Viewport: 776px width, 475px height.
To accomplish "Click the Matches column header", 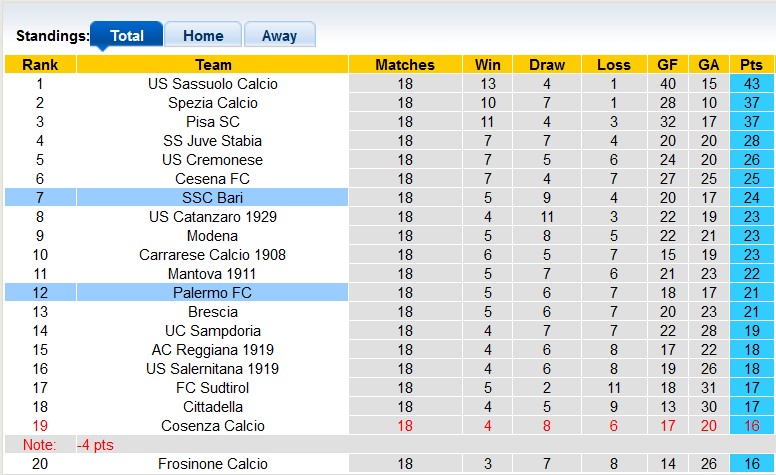I will 405,65.
